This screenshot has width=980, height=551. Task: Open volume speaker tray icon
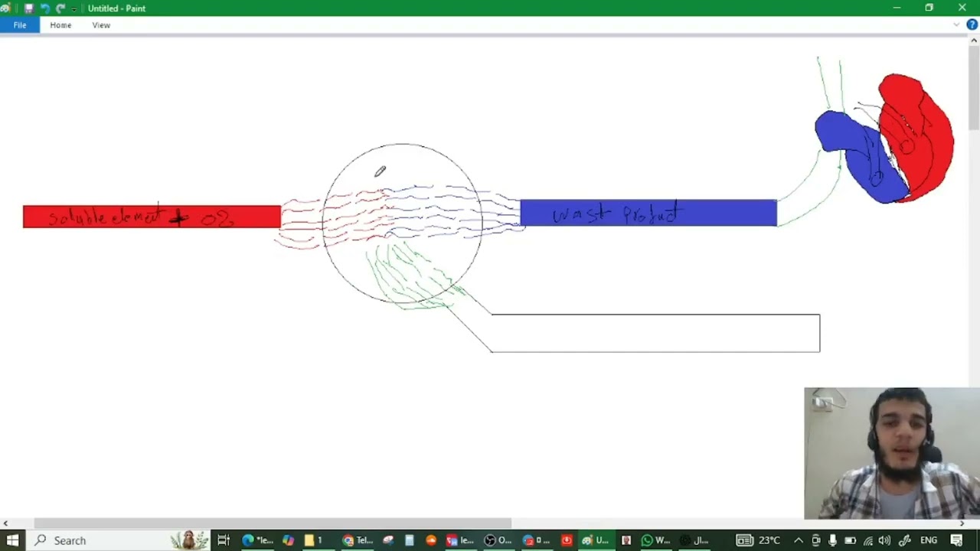point(886,540)
